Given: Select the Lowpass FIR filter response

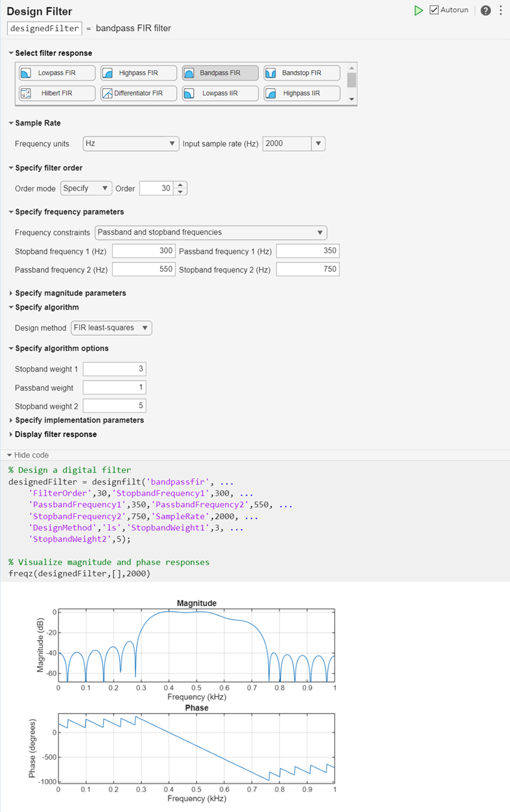Looking at the screenshot, I should (x=56, y=72).
